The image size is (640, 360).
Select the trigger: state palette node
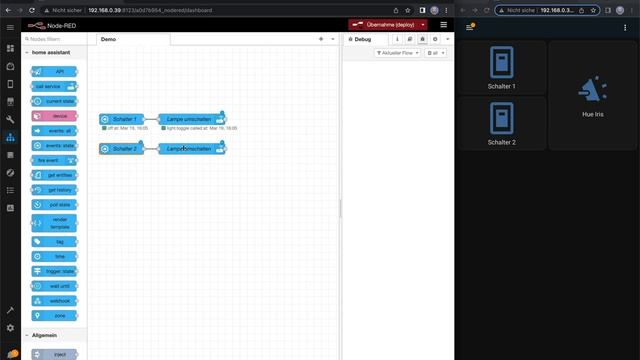pos(54,271)
